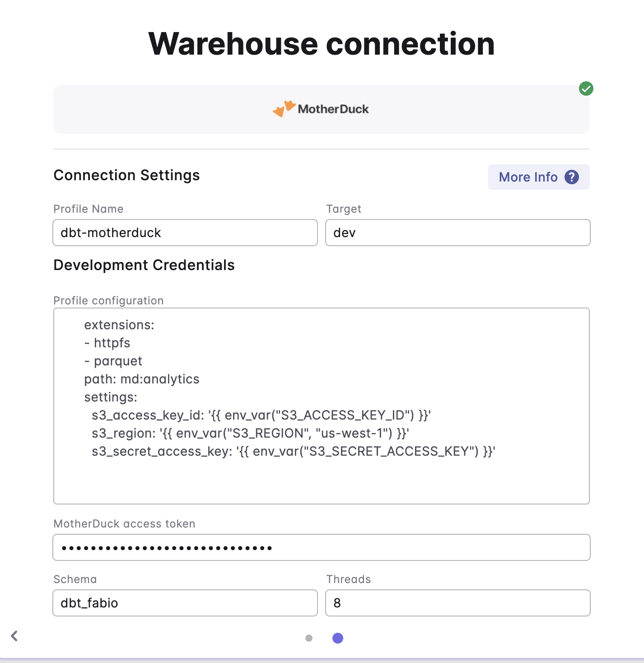Click the 'Warehouse connection' heading

point(322,44)
